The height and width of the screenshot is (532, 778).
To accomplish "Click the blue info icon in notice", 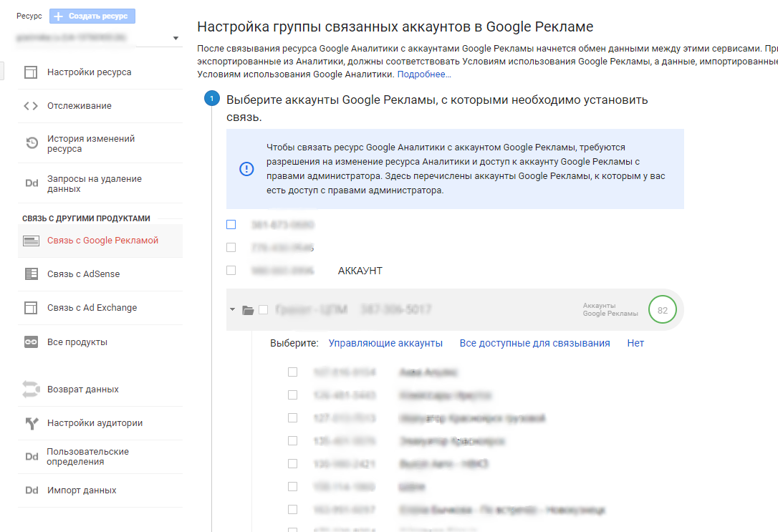I will (246, 169).
